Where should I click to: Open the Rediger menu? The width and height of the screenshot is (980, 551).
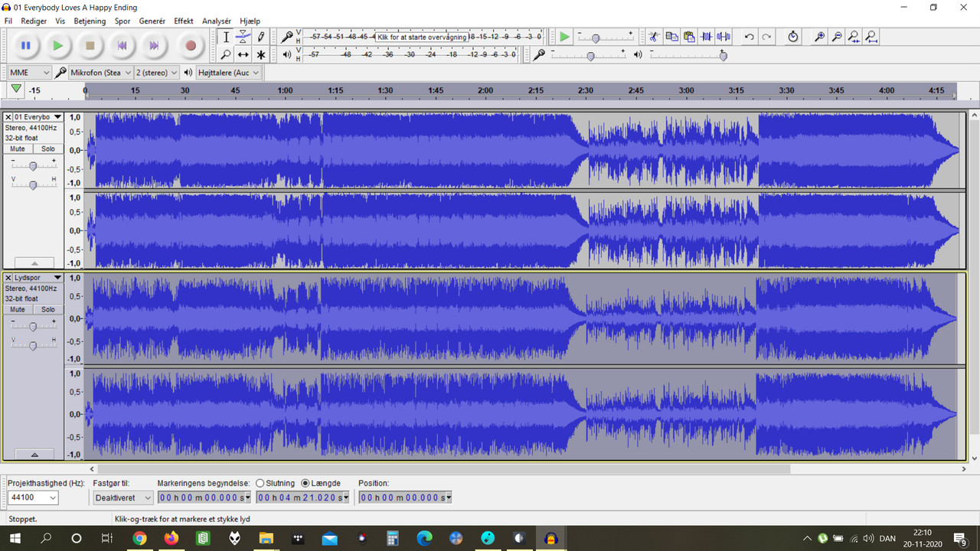coord(34,21)
